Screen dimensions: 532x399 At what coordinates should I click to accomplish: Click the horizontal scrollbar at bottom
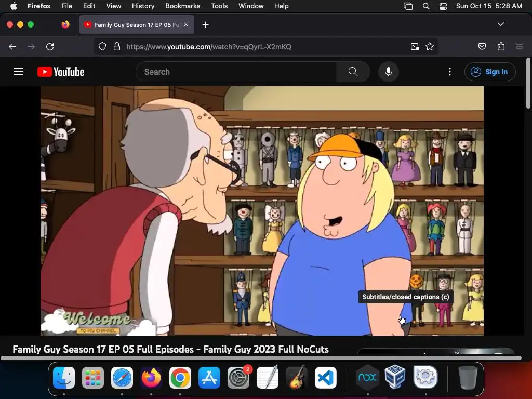261,357
